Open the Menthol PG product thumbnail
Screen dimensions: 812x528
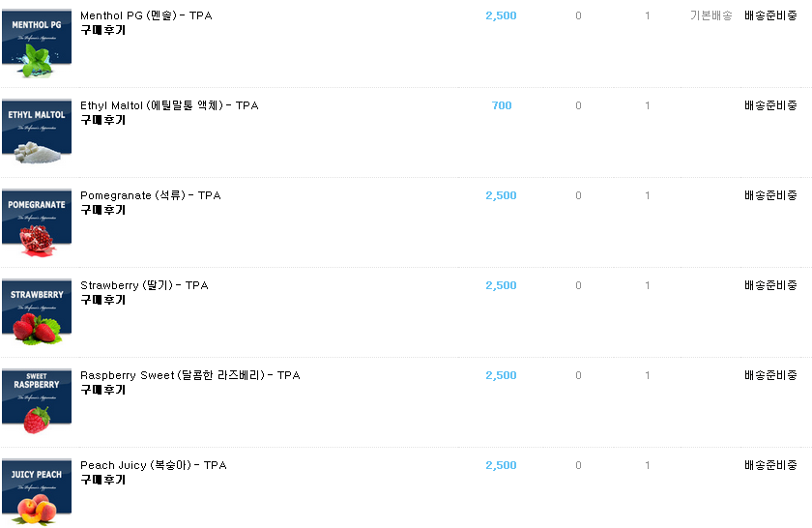[37, 44]
